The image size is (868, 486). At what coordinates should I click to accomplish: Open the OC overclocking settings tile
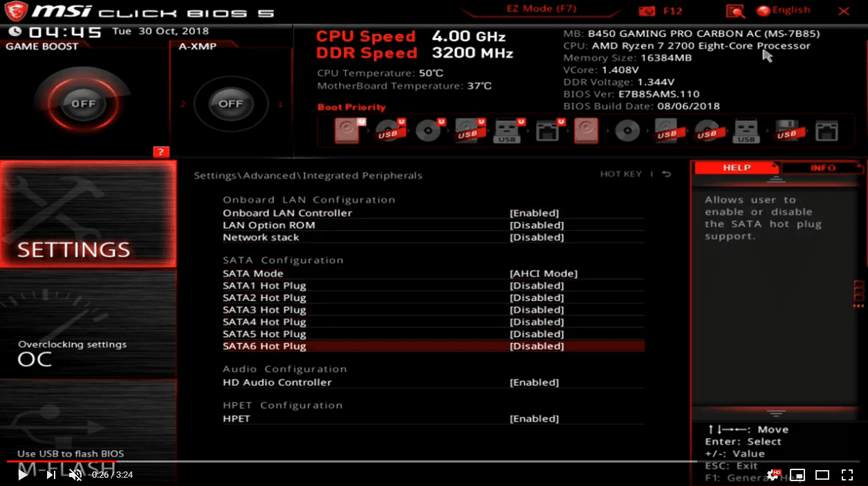coord(88,324)
